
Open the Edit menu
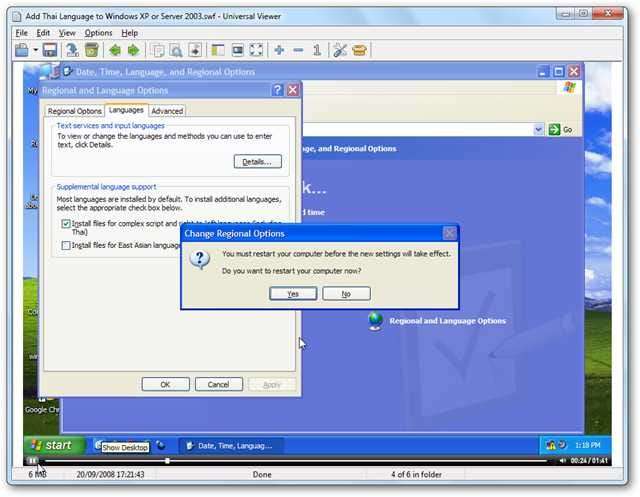coord(43,33)
